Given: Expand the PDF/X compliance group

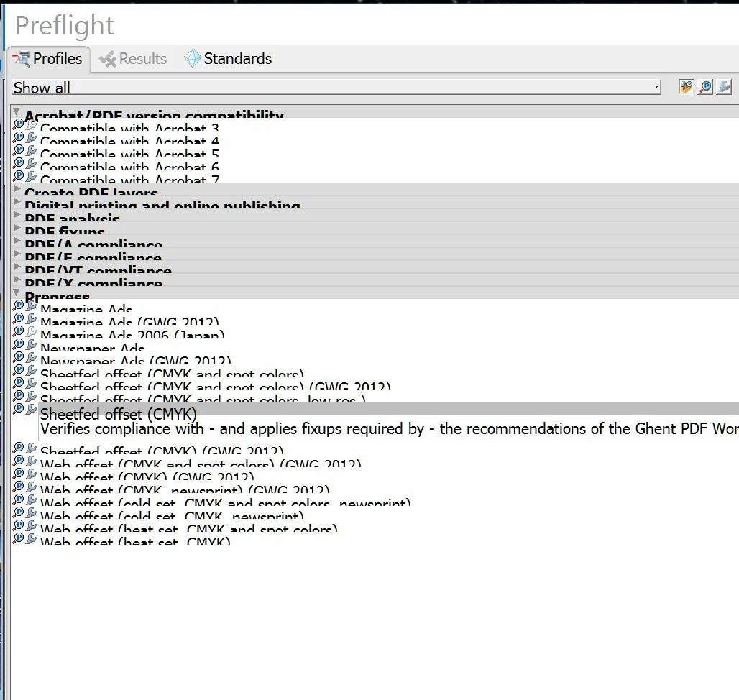Looking at the screenshot, I should coord(17,280).
